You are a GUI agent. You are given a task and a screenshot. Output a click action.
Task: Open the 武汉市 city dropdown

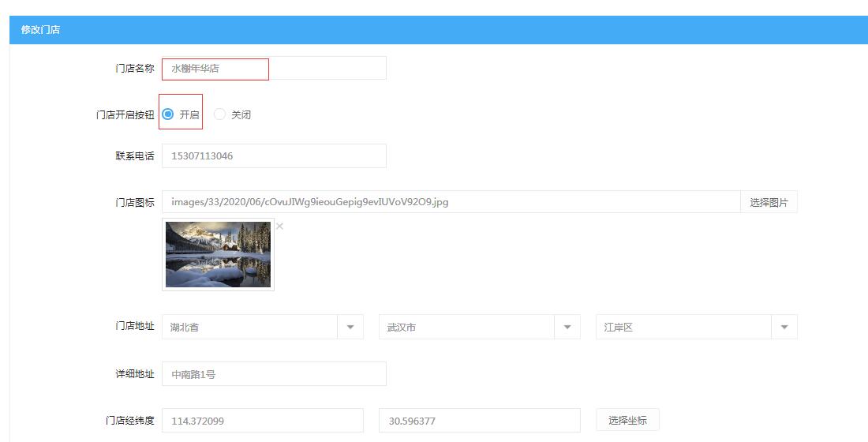(480, 327)
